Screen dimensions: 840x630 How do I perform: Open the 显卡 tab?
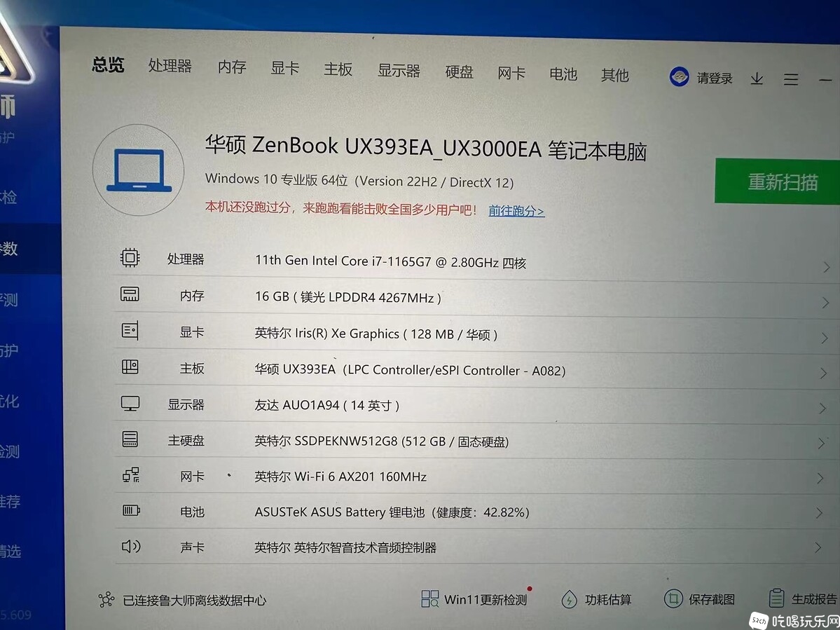coord(284,68)
